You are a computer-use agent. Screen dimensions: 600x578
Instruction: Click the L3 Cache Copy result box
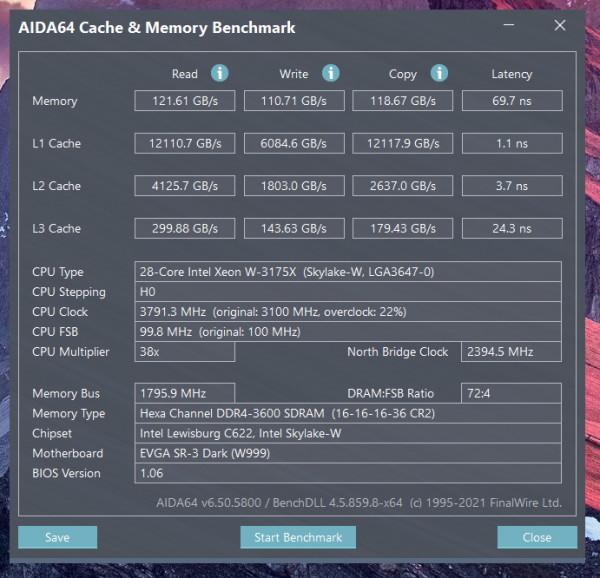point(402,229)
